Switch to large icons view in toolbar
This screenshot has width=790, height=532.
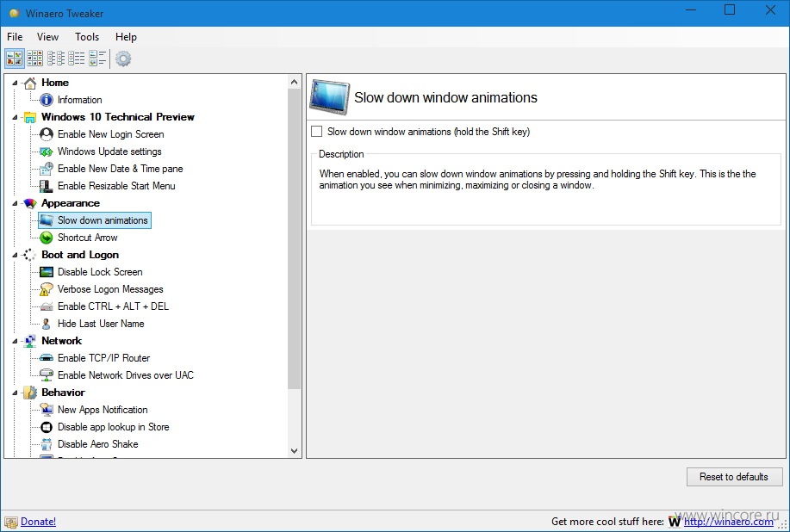pos(14,59)
